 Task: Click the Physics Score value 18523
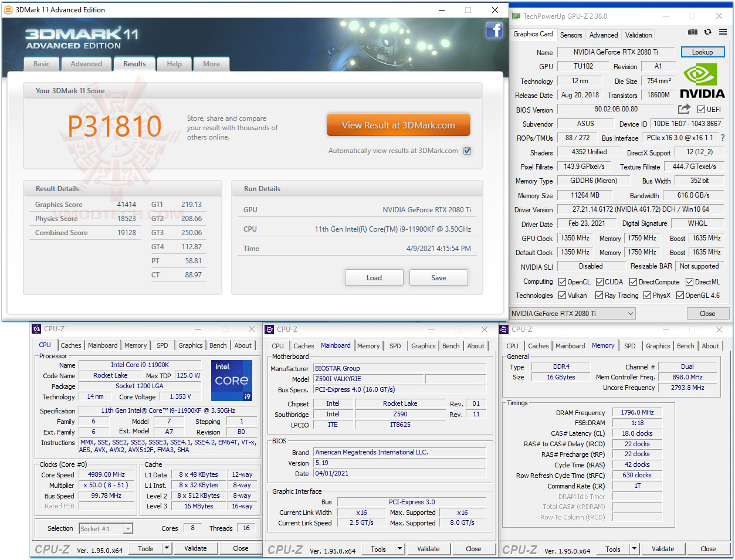(x=126, y=219)
